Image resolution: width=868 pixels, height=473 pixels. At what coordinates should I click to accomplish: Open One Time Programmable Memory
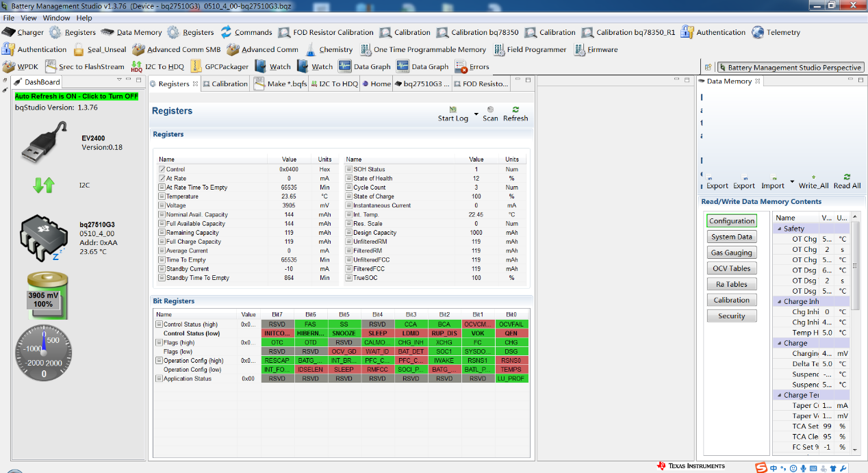coord(422,49)
